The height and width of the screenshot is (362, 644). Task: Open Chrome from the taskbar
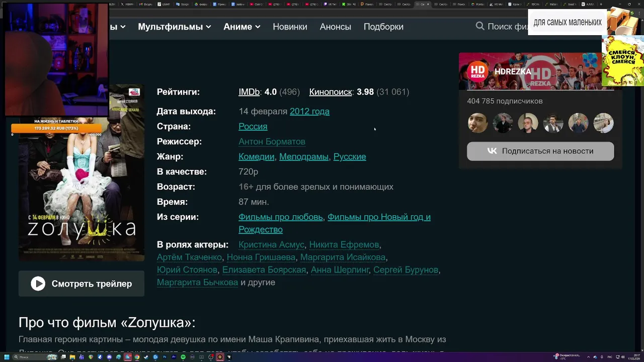click(137, 357)
